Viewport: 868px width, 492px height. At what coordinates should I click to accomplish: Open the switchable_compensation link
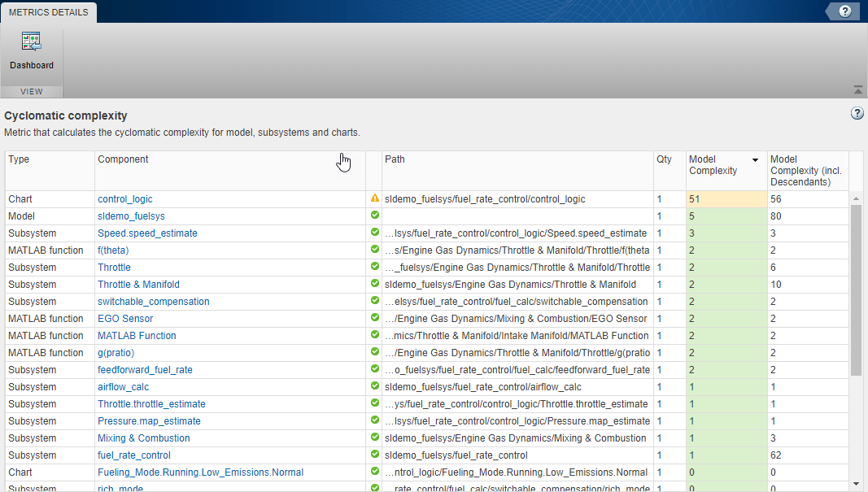pos(154,302)
